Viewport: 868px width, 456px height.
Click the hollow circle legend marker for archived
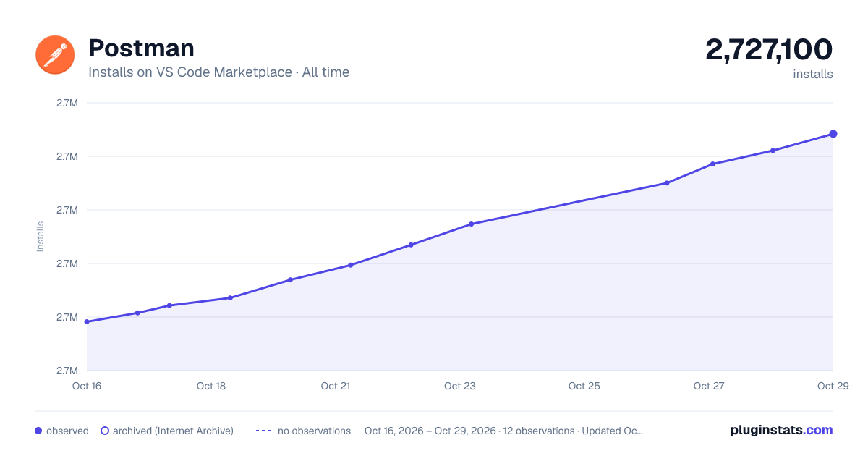(104, 431)
